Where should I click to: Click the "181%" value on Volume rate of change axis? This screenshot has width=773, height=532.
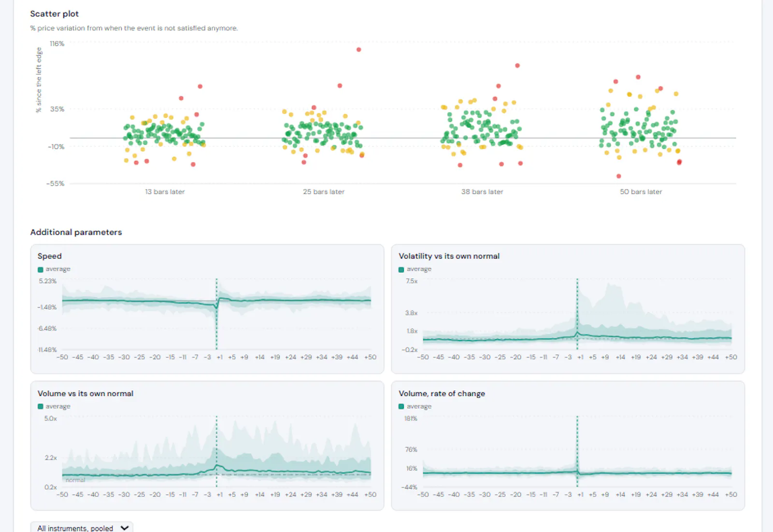pos(411,418)
